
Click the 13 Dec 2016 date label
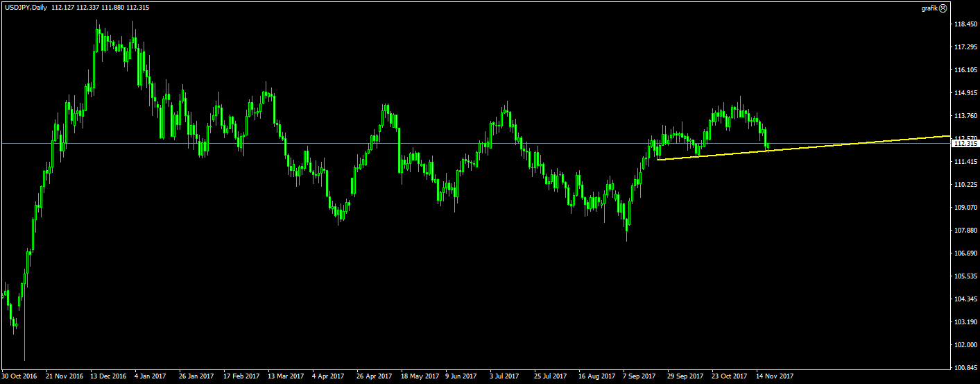108,376
